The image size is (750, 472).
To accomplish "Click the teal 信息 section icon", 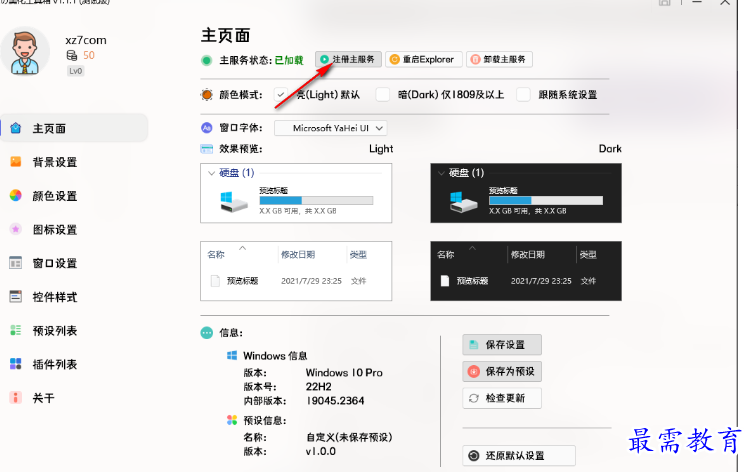I will pos(207,333).
